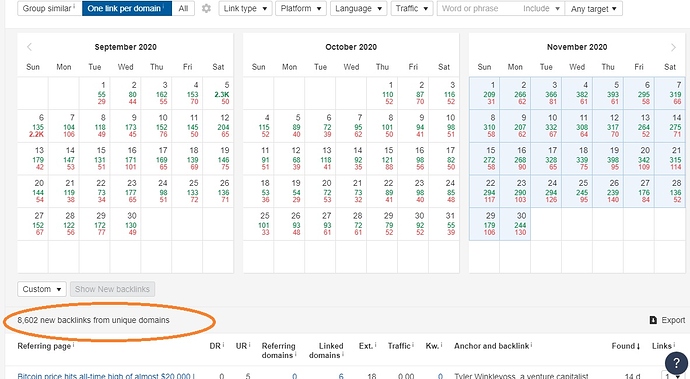Select November 1 on the calendar

(x=484, y=93)
